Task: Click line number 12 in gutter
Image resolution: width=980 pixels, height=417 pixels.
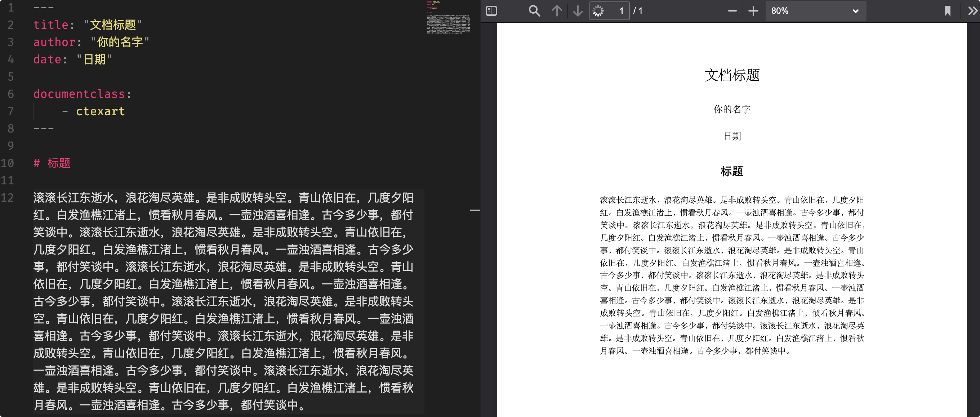Action: [8, 198]
